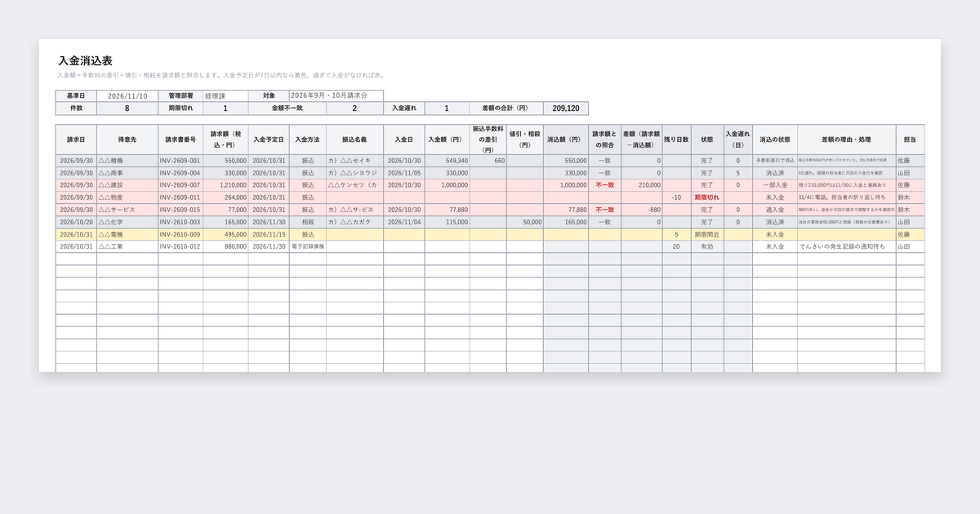980x514 pixels.
Task: Select the 一部入金 reconciliation status cell
Action: point(775,185)
